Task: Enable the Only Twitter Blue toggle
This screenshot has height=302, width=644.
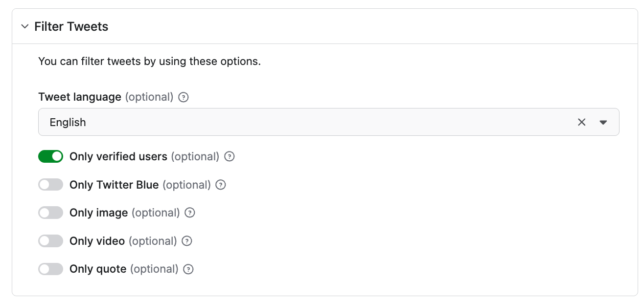Action: [50, 185]
